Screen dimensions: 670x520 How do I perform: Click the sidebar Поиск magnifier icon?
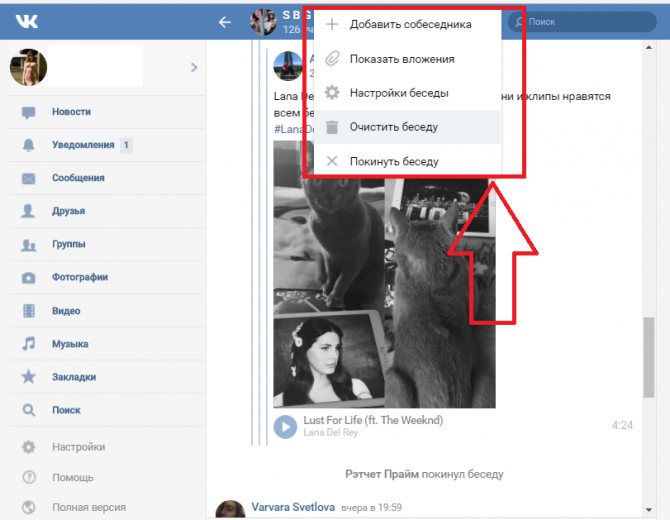tap(29, 410)
